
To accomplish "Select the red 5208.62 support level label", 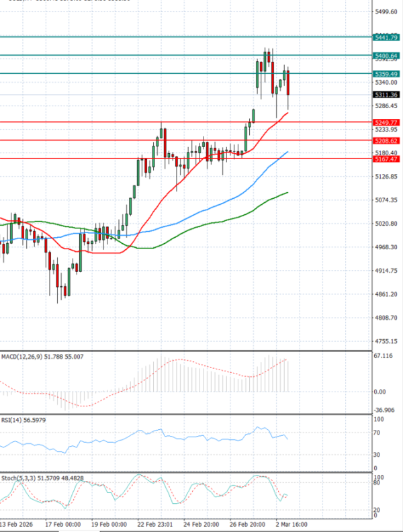I will pyautogui.click(x=386, y=141).
